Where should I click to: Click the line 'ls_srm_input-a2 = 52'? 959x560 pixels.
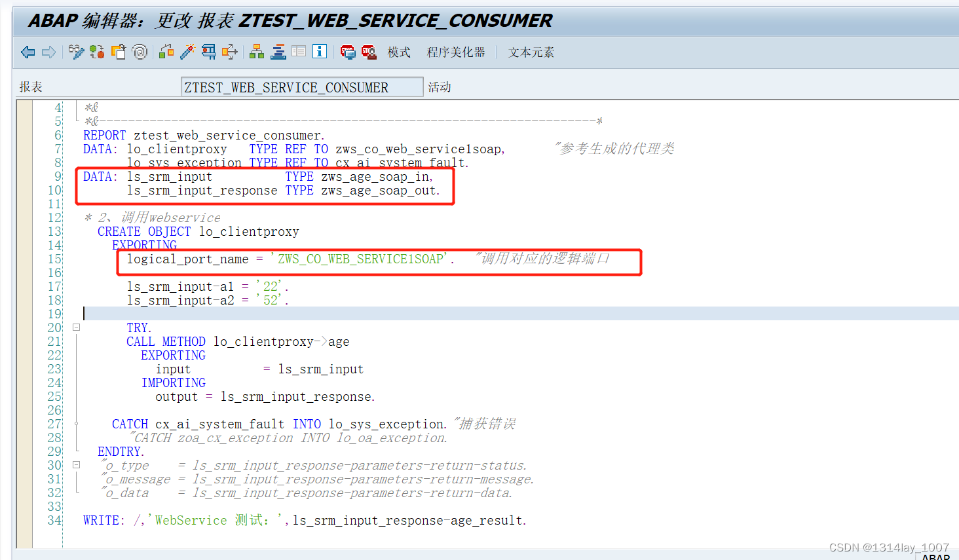pos(208,301)
